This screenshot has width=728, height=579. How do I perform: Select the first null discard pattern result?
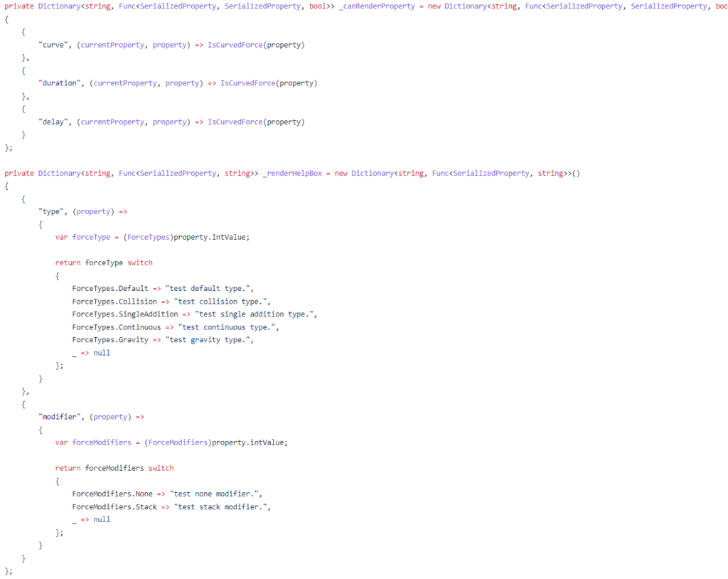pos(102,352)
